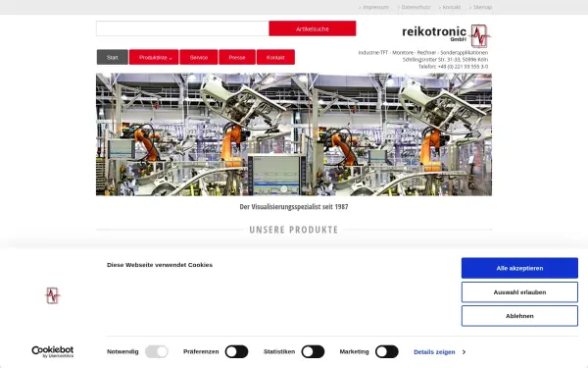Open the Kontakt red menu button
The height and width of the screenshot is (368, 588).
coord(275,57)
